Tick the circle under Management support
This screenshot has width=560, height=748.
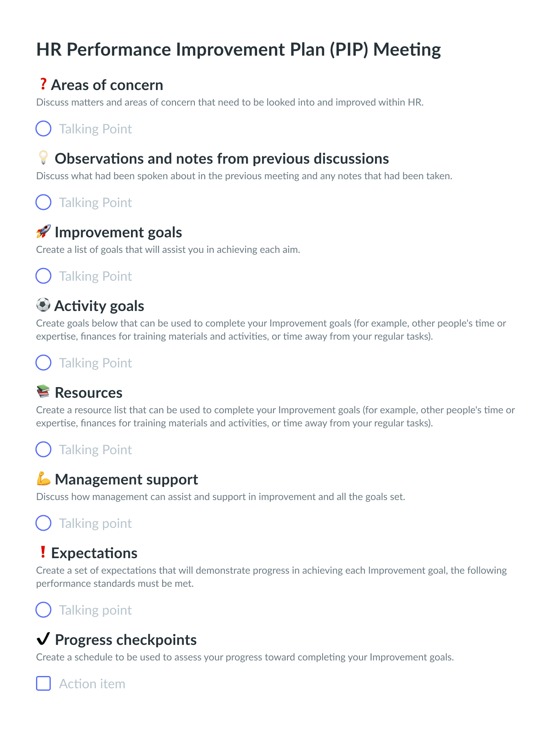point(43,523)
